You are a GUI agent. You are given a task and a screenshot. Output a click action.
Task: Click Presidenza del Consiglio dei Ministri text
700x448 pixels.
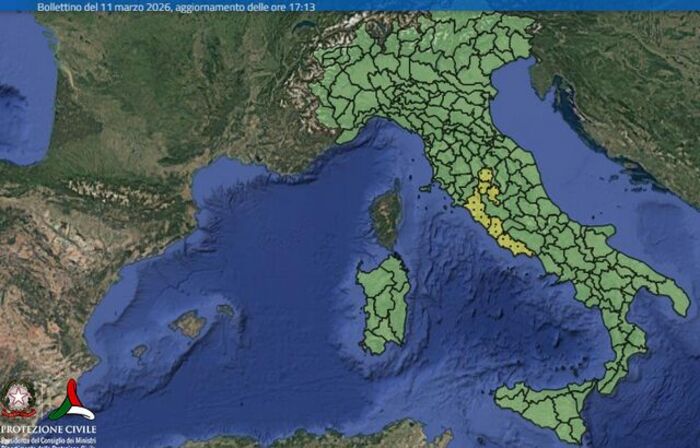coord(48,440)
